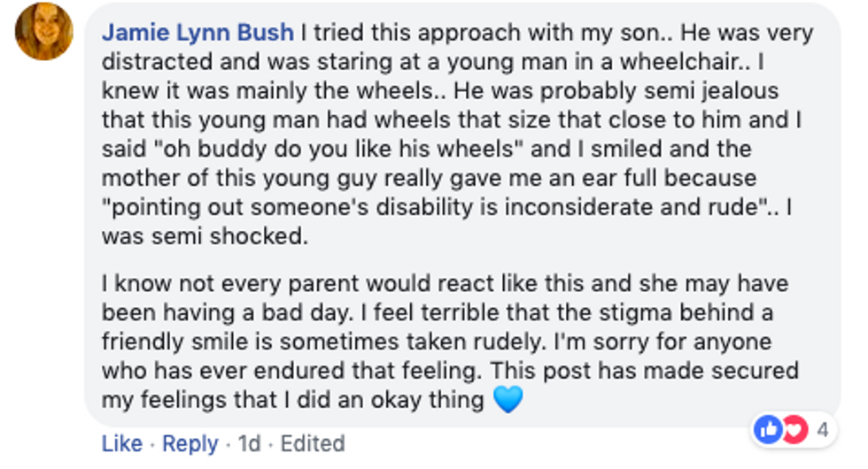Like this comment
868x469 pixels.
point(122,443)
